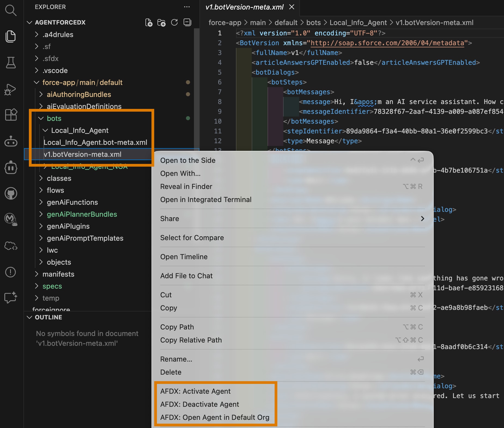Open the Run and Debug view
The width and height of the screenshot is (504, 428).
11,89
